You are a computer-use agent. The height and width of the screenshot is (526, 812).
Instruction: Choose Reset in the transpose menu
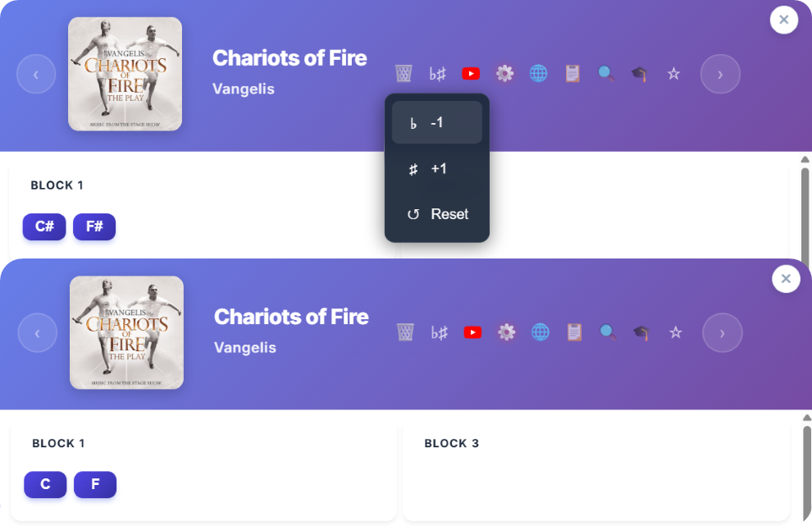coord(436,214)
